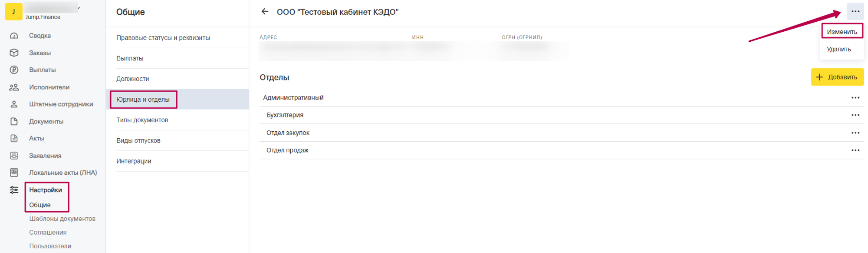868x253 pixels.
Task: Open more options for Отдел закупок
Action: (x=855, y=133)
